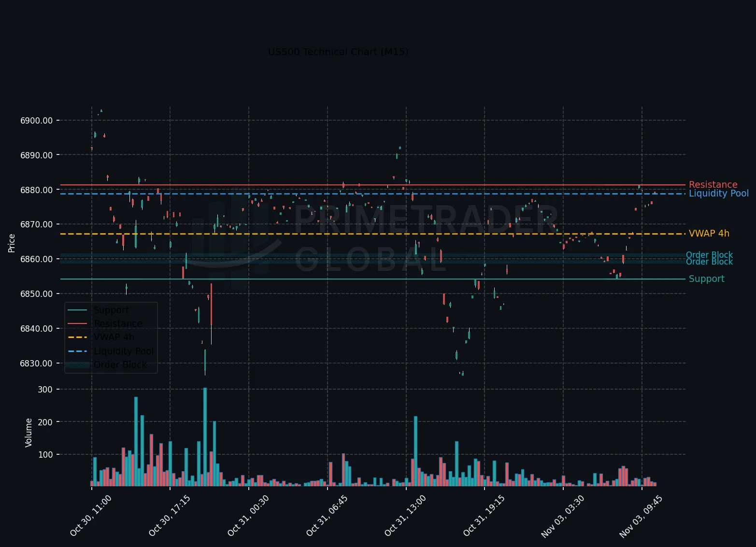756x547 pixels.
Task: Select the "Oct 30, 17:15" time axis label
Action: click(170, 516)
